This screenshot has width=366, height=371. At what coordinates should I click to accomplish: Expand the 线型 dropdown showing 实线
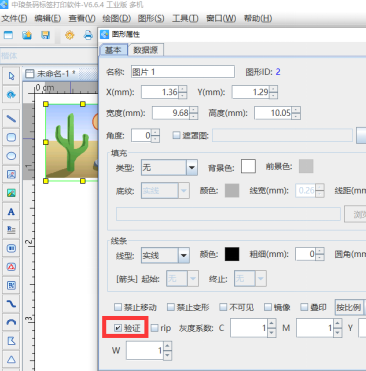(x=165, y=255)
